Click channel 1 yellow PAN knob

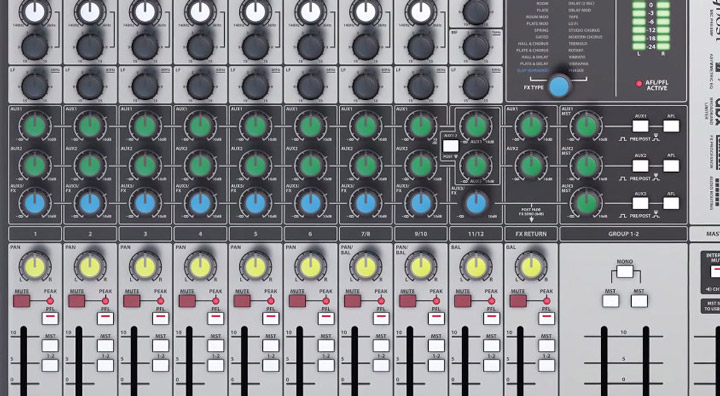(x=35, y=267)
